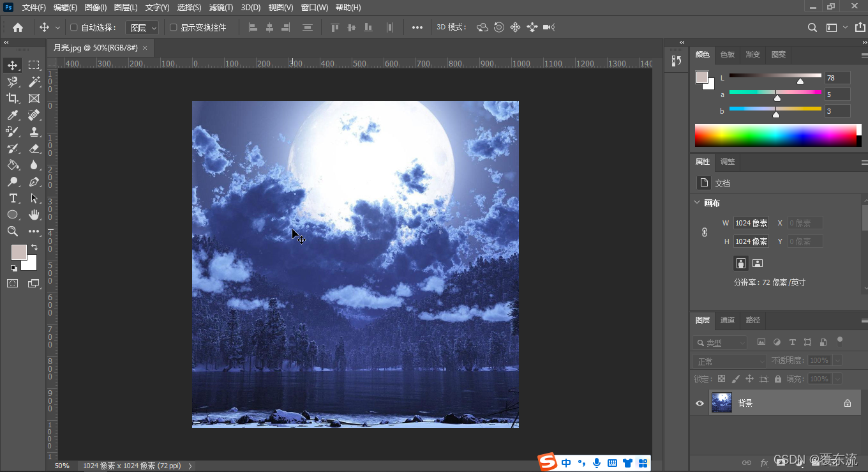Toggle type layer filter icon
The height and width of the screenshot is (472, 868).
[793, 342]
